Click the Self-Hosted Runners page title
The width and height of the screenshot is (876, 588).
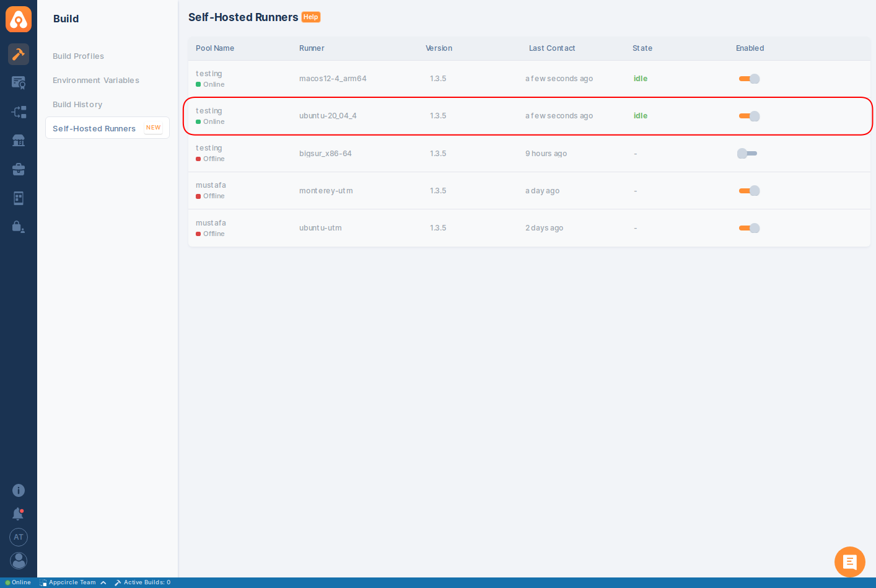[243, 17]
